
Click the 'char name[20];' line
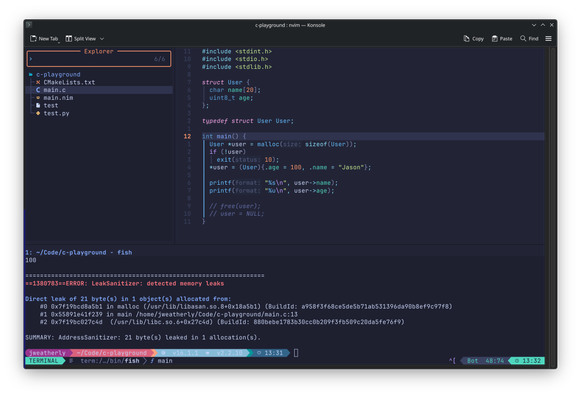[235, 90]
